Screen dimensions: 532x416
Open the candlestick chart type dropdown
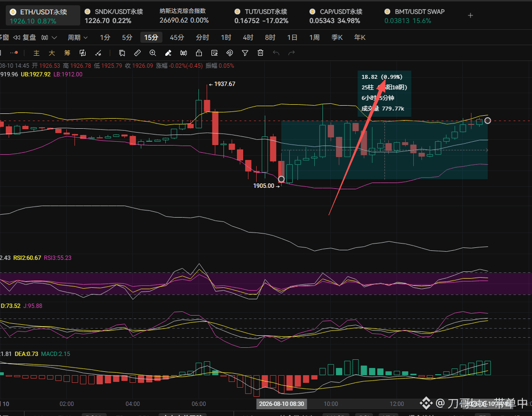tap(49, 37)
